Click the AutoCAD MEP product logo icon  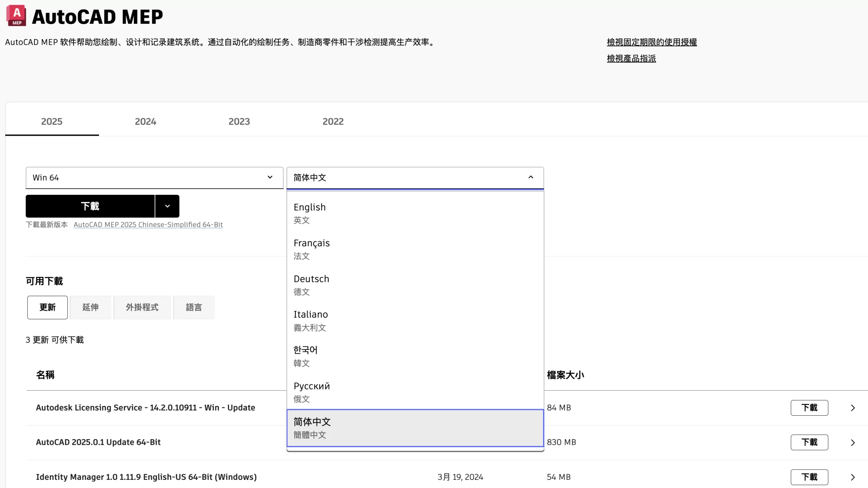(x=16, y=16)
